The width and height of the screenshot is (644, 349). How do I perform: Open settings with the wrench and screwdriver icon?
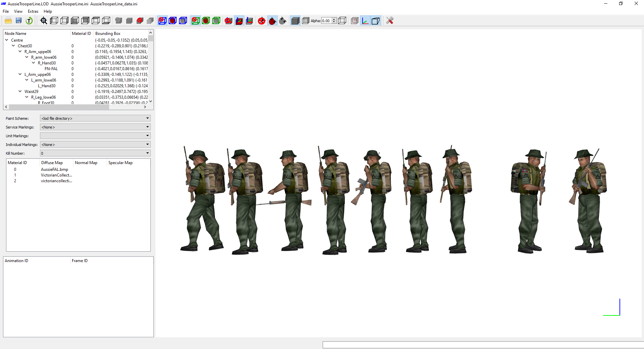click(x=389, y=21)
